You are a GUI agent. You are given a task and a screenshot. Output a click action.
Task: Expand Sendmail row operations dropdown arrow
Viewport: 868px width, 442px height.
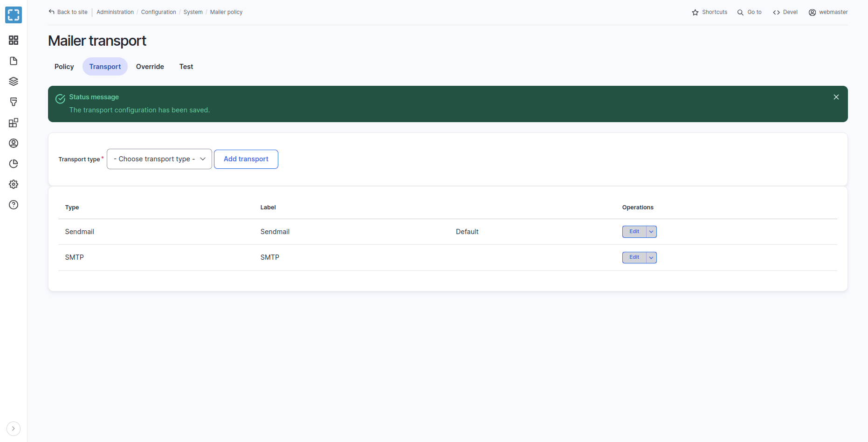(651, 232)
